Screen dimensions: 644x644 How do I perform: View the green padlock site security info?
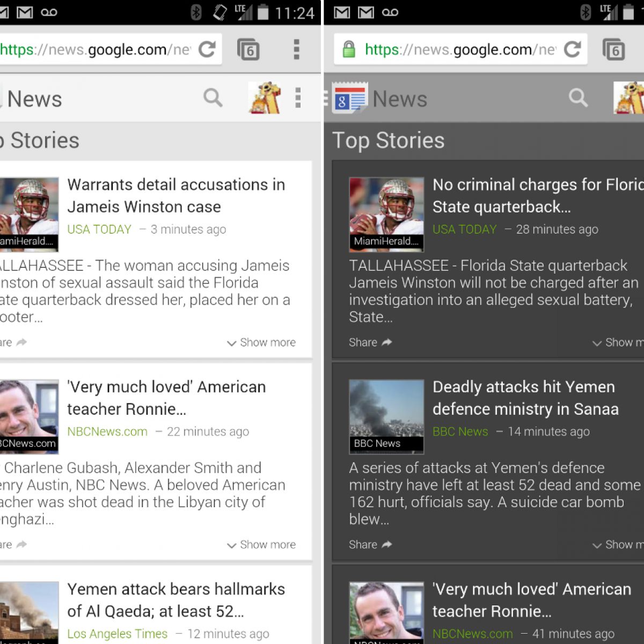coord(349,49)
